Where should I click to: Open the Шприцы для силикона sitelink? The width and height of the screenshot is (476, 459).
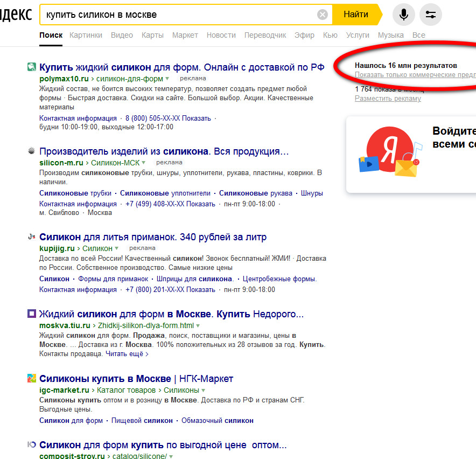tap(195, 279)
